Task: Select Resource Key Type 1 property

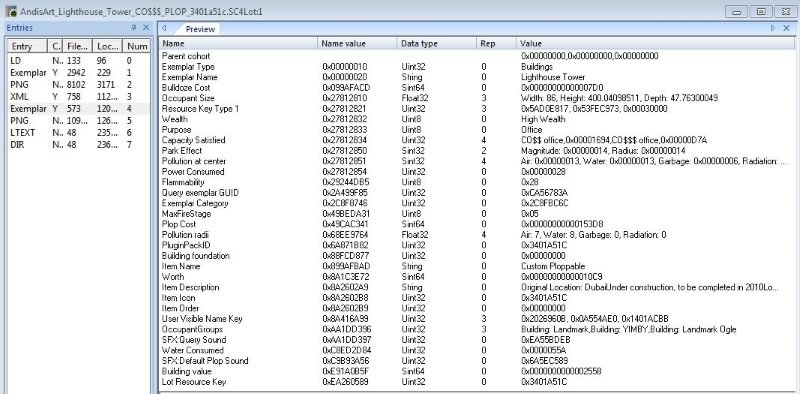Action: 477,108
